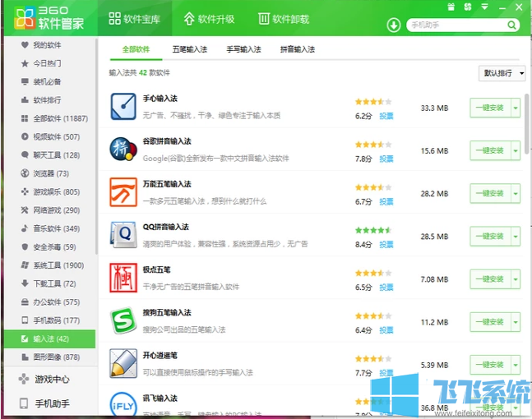
Task: Click the 讯飞输入法 iFLY icon
Action: (123, 404)
